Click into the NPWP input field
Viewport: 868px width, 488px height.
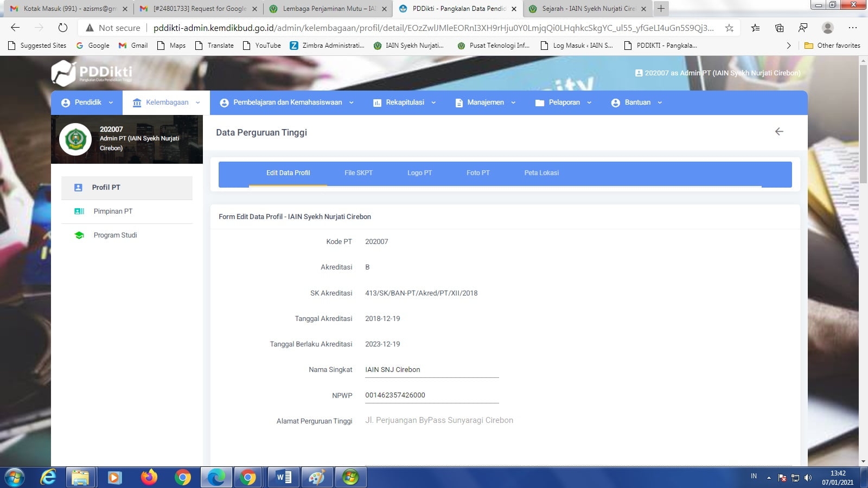(431, 395)
